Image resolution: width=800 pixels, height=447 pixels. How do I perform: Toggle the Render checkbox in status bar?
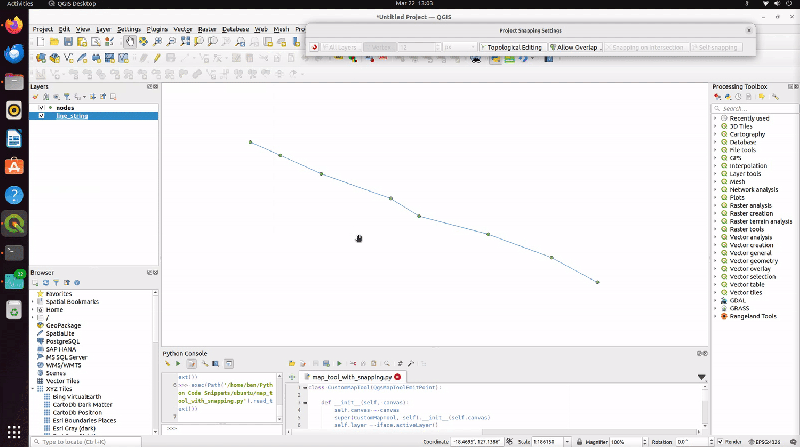(x=720, y=442)
